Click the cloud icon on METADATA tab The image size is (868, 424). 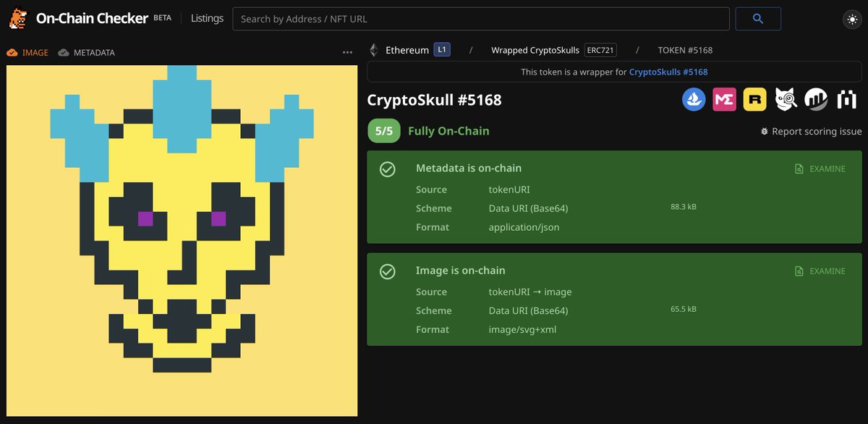pyautogui.click(x=64, y=53)
